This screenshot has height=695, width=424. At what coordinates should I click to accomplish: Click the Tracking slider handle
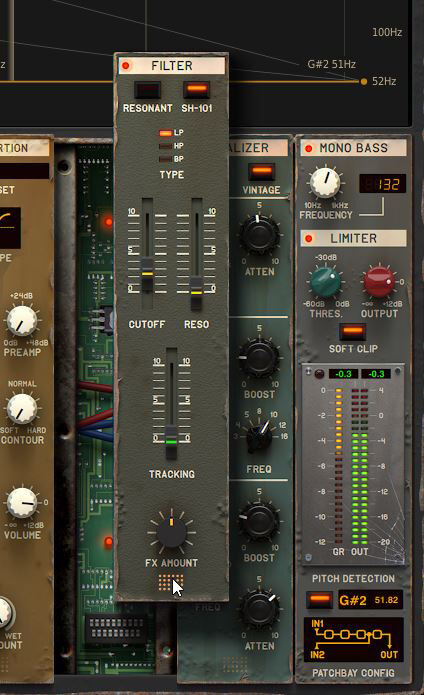(171, 442)
